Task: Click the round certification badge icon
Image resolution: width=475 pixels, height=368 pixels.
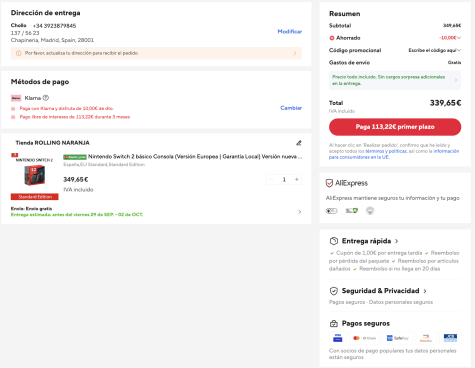Action: point(370,211)
